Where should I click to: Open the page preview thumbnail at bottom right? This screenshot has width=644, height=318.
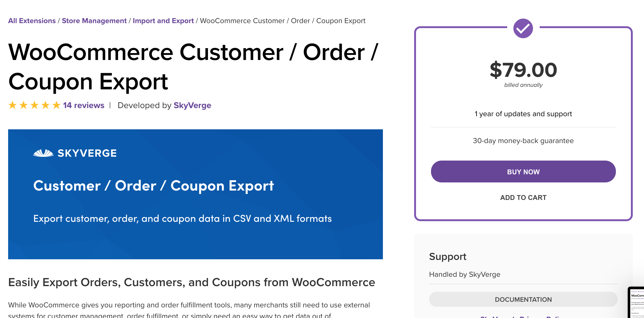point(636,302)
